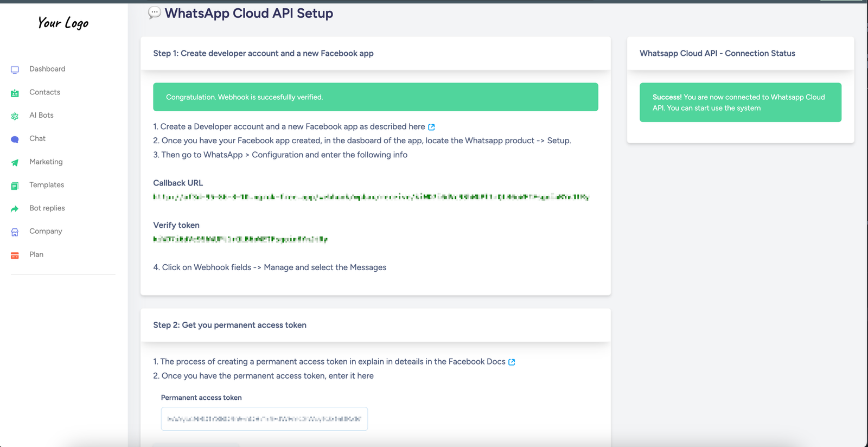Open the Dashboard menu item
Image resolution: width=868 pixels, height=447 pixels.
(47, 69)
